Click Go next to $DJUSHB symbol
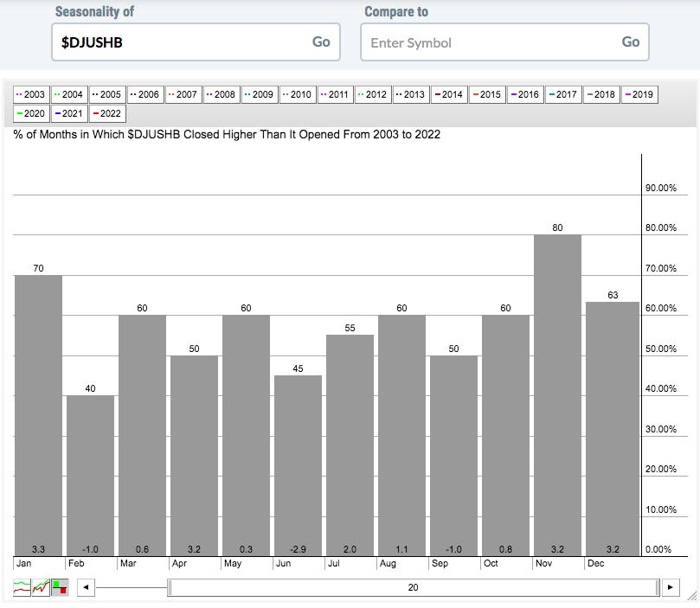Viewport: 700px width, 608px height. pyautogui.click(x=321, y=42)
